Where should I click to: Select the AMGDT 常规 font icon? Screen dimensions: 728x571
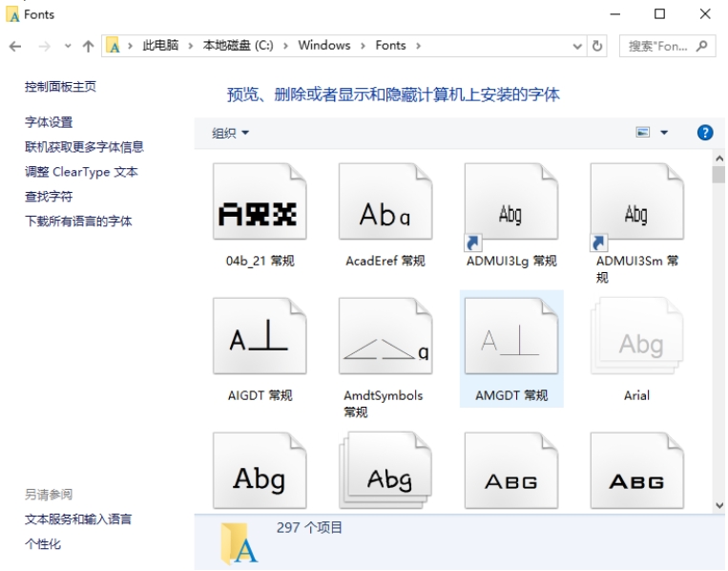[511, 336]
